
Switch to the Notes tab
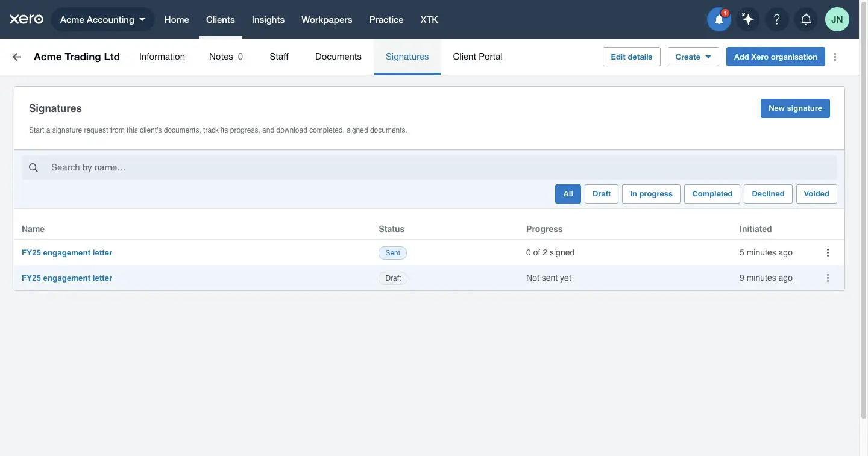tap(226, 57)
